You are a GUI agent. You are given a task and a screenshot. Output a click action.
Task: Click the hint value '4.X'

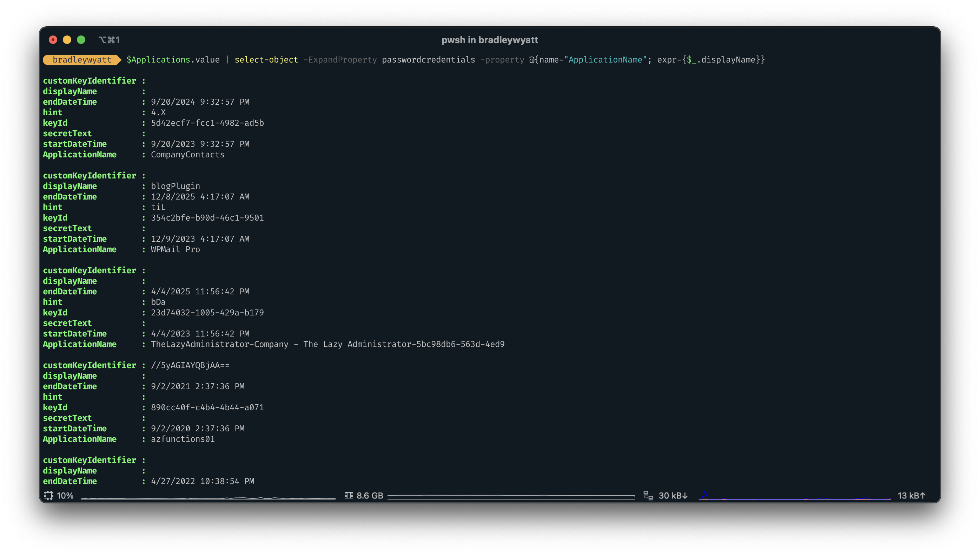(158, 112)
